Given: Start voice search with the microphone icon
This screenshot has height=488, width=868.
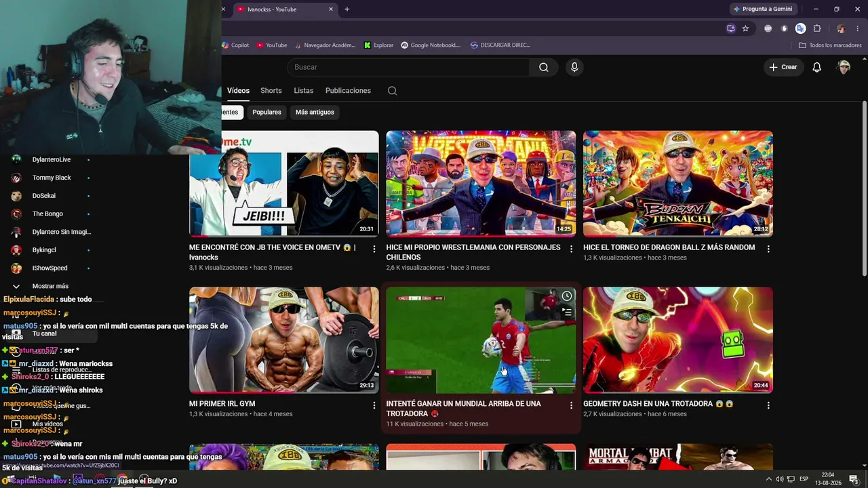Looking at the screenshot, I should pos(574,67).
